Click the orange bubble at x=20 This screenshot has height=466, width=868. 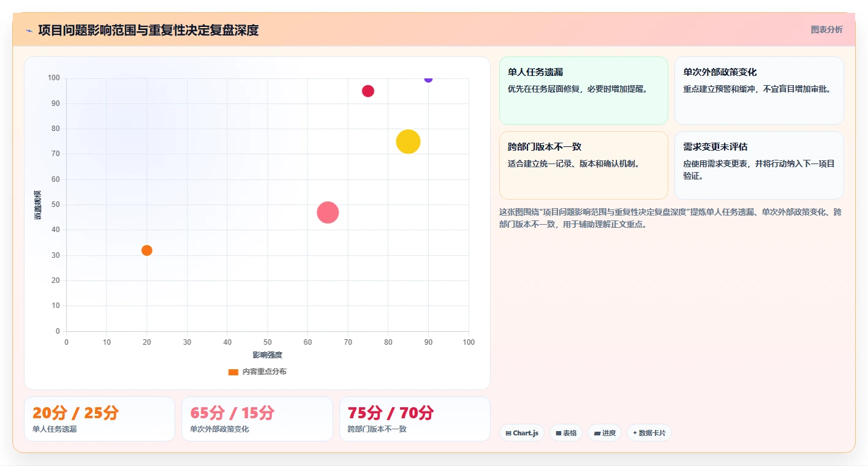[x=146, y=250]
